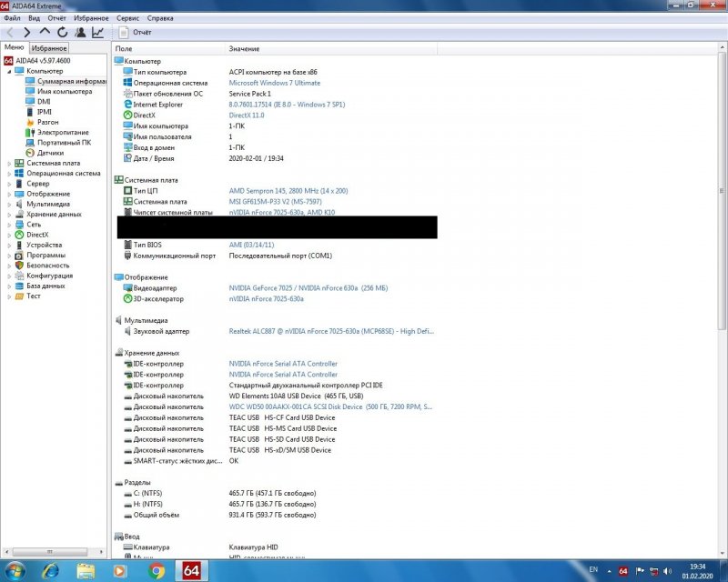Go up one level with Up arrow
The height and width of the screenshot is (582, 728).
click(45, 32)
